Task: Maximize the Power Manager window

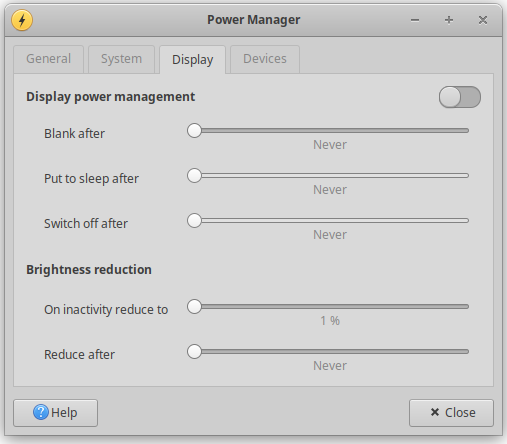Action: click(449, 20)
